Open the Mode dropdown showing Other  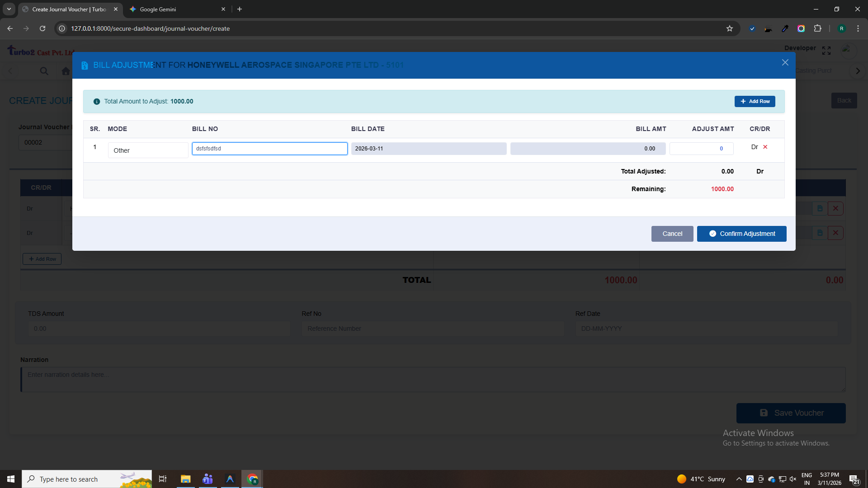148,150
